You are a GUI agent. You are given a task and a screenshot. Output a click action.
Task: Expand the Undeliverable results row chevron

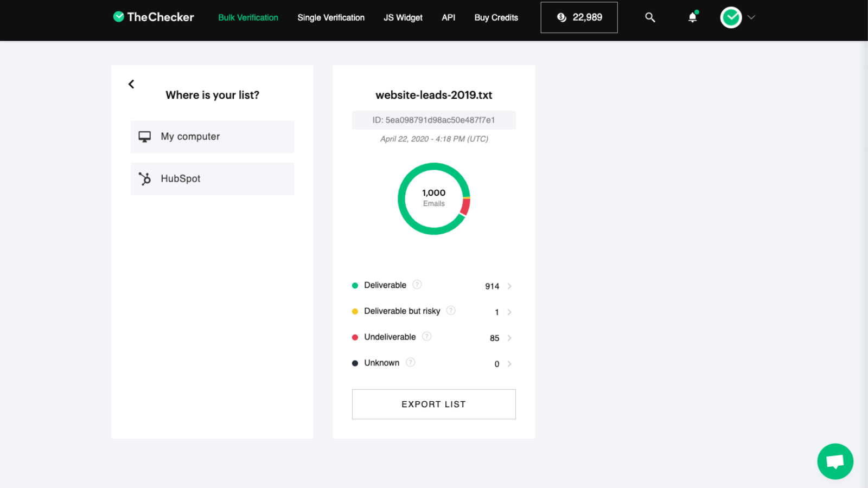509,338
